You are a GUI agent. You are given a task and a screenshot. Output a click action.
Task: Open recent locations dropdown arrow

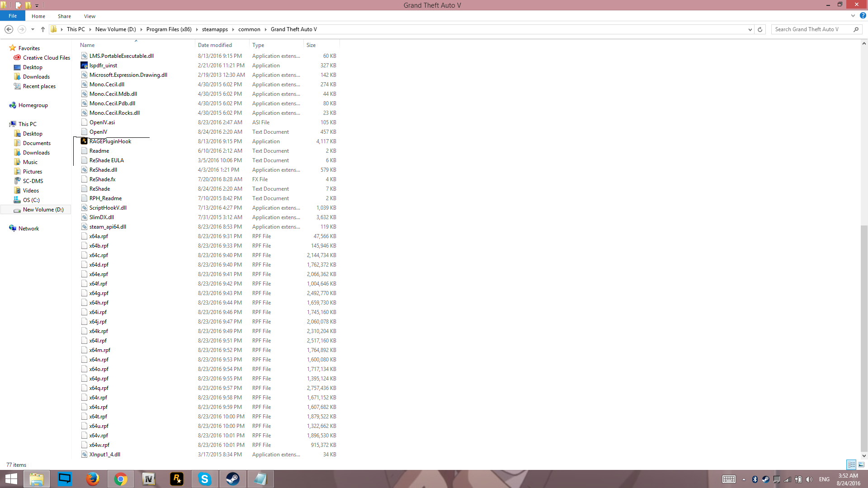pos(33,29)
